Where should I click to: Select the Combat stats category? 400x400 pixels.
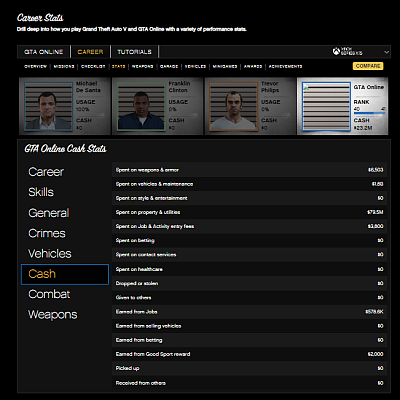pos(49,294)
